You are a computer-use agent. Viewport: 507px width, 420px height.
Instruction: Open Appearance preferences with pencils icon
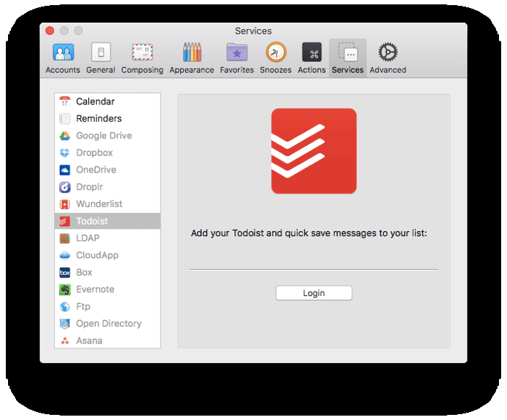pos(192,58)
